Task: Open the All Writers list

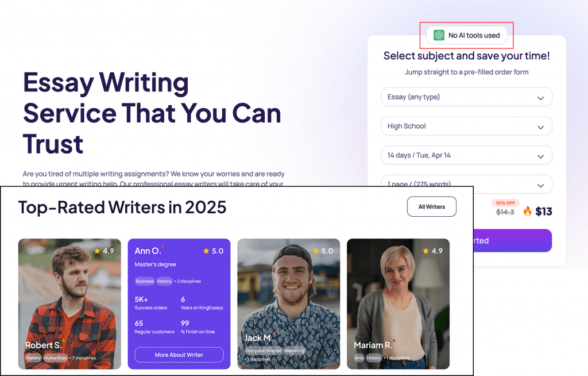Action: [432, 206]
